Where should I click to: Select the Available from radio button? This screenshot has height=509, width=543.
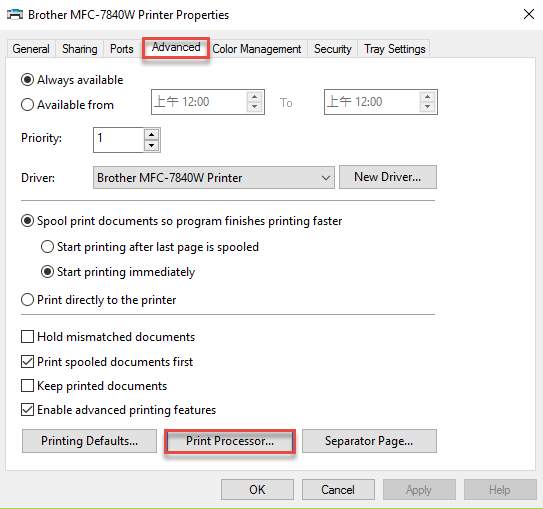pos(27,105)
